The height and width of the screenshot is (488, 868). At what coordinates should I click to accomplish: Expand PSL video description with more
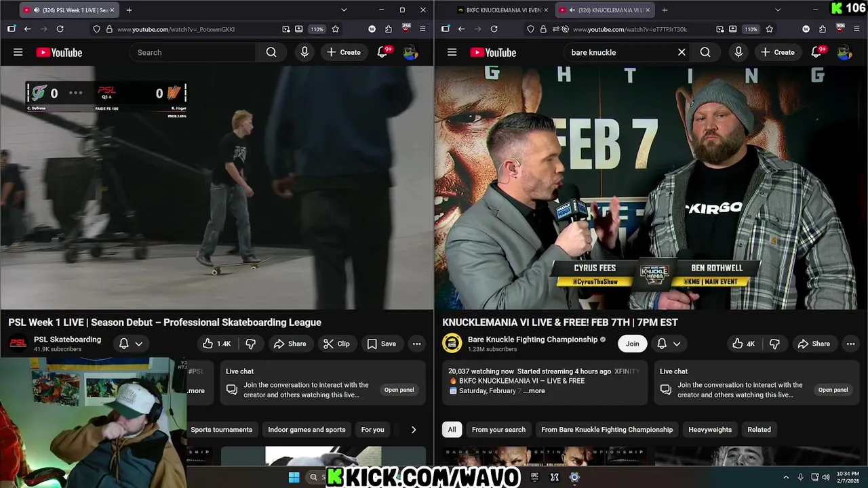coord(196,390)
